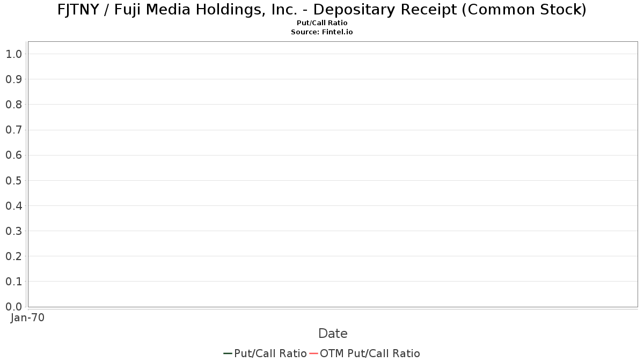The height and width of the screenshot is (362, 644).
Task: Select the 0.3 y-axis tick label
Action: [x=14, y=231]
